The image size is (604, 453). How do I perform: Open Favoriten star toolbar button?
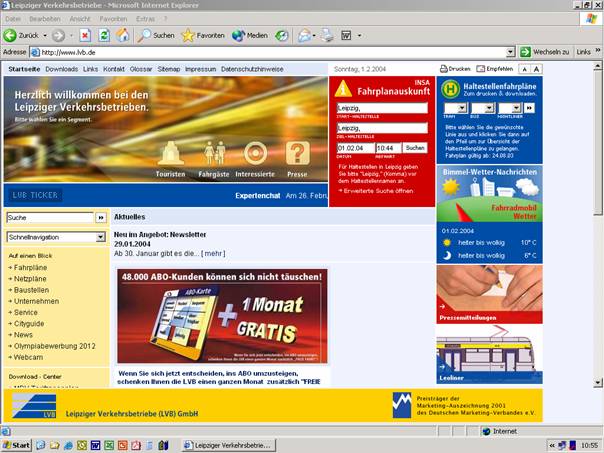pos(203,35)
